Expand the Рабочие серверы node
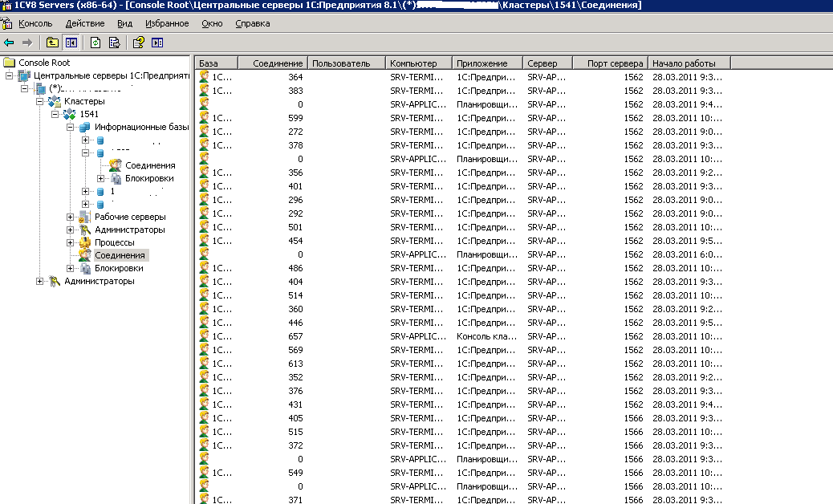 [x=70, y=217]
